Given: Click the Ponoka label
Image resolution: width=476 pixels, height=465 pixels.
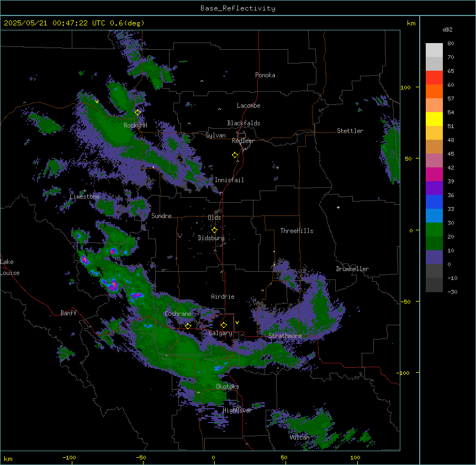Looking at the screenshot, I should tap(265, 75).
